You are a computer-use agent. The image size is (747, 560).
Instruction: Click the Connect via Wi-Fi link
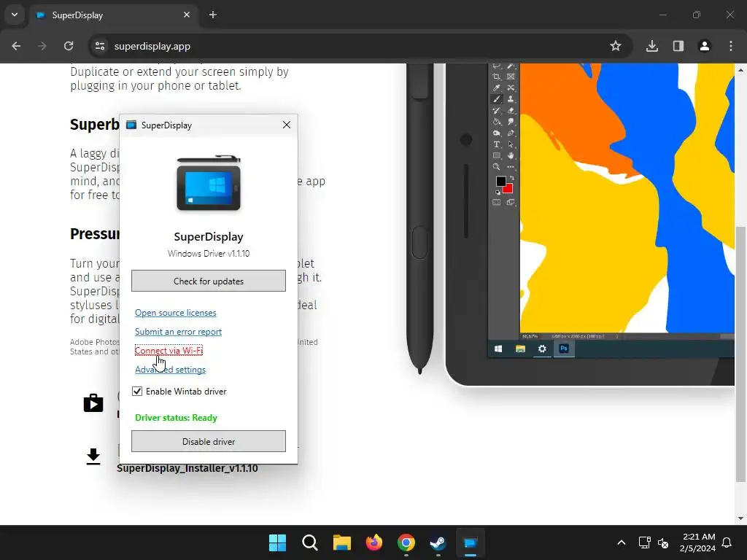169,351
